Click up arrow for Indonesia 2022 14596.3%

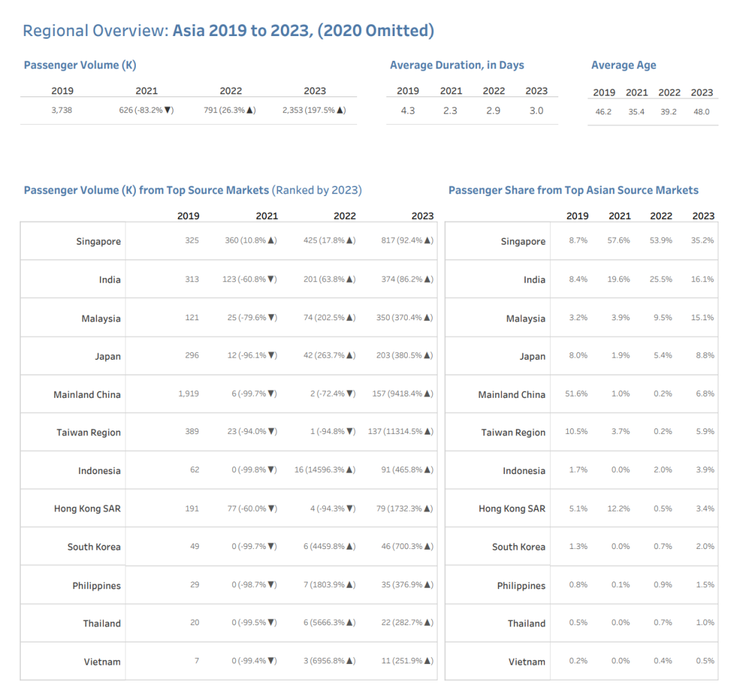[x=350, y=470]
